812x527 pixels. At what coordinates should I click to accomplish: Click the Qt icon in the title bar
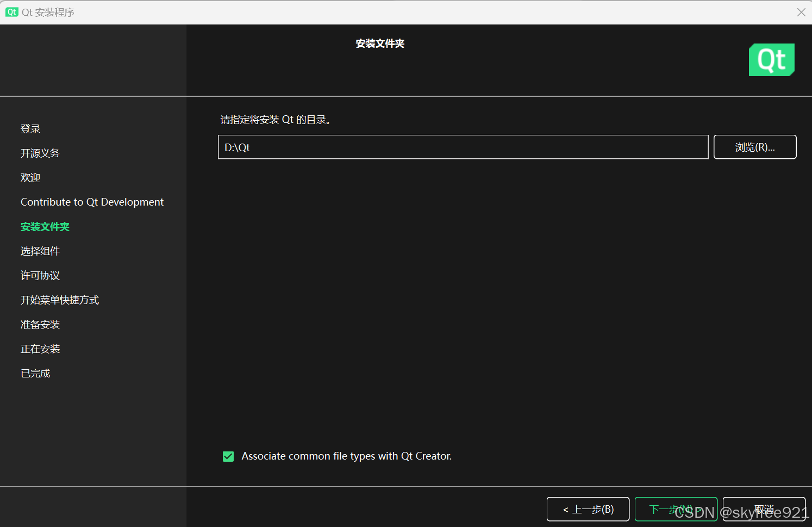pos(12,12)
